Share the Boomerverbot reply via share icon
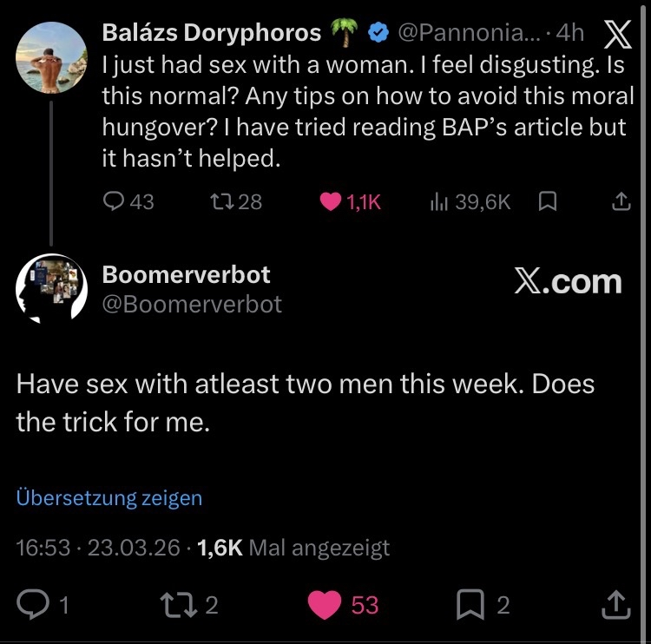This screenshot has height=644, width=651. pyautogui.click(x=615, y=605)
